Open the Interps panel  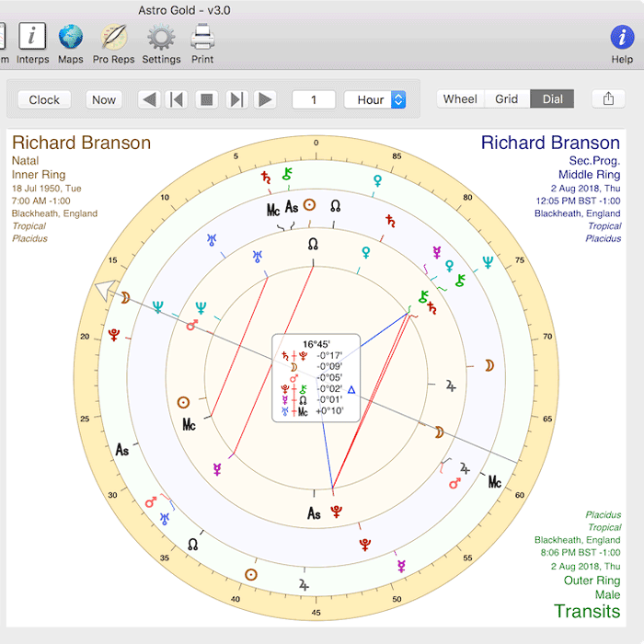(32, 43)
